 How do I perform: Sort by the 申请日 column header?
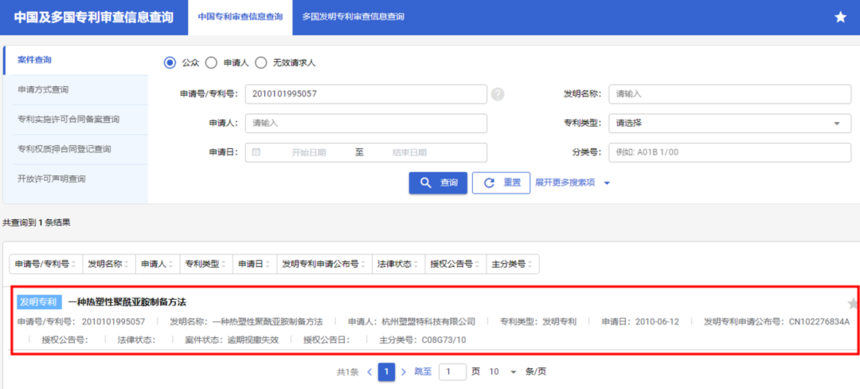point(255,263)
